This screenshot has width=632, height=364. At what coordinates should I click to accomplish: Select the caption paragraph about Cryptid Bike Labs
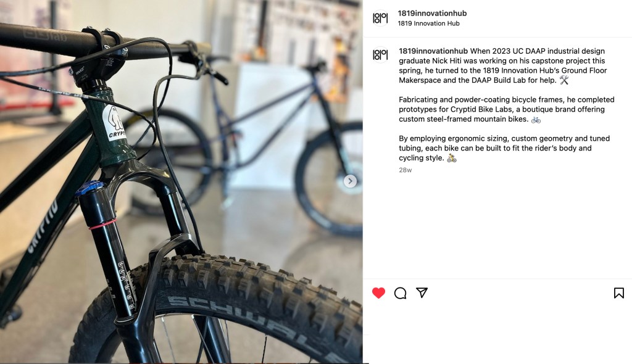click(507, 109)
